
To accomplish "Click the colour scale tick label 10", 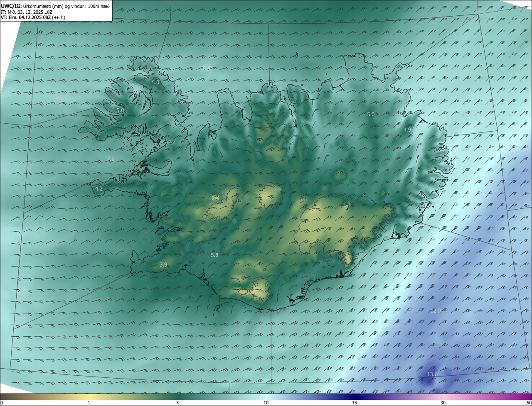I will [266, 403].
